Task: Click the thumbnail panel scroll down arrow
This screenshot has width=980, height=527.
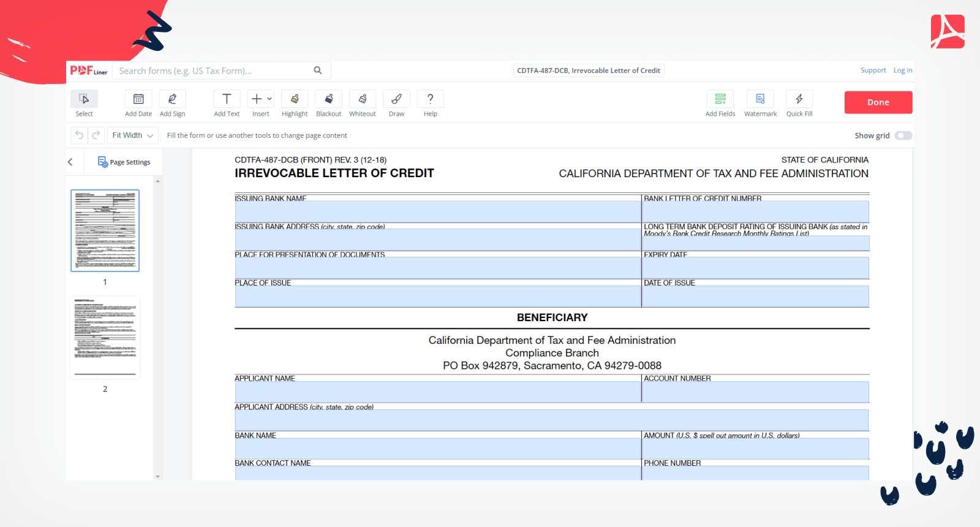Action: click(x=157, y=476)
